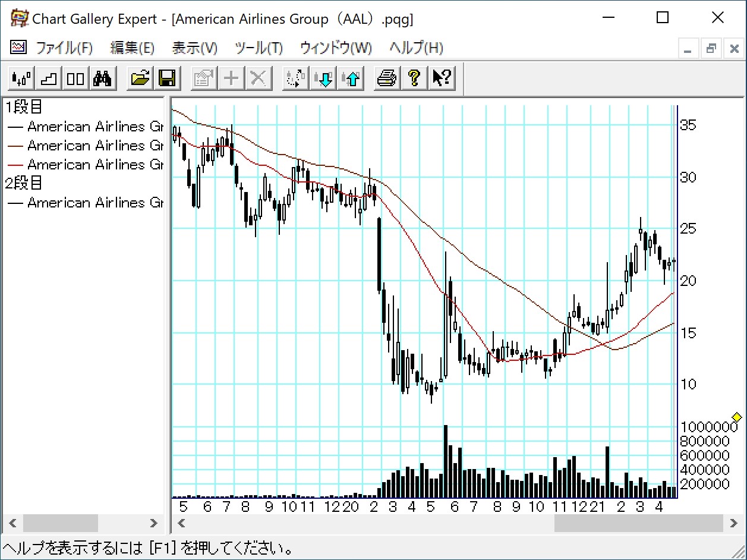Open the 表示(V) menu
747x560 pixels.
click(x=194, y=48)
